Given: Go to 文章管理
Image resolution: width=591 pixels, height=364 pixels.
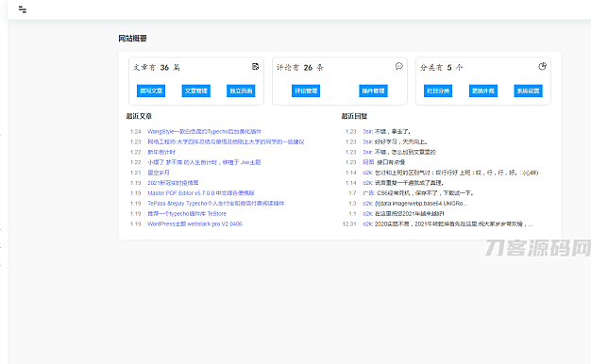Looking at the screenshot, I should (196, 91).
